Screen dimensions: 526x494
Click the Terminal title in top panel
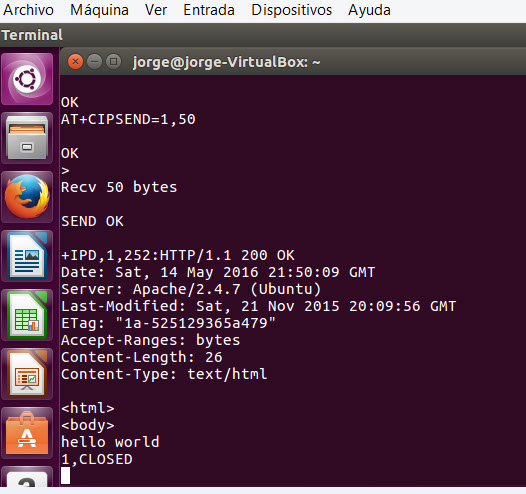[32, 35]
